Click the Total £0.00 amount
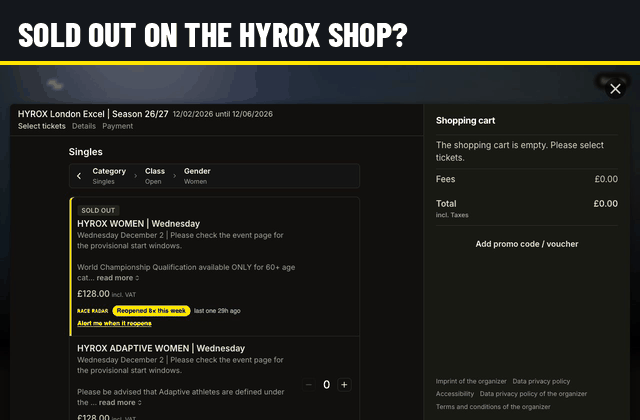 (606, 204)
